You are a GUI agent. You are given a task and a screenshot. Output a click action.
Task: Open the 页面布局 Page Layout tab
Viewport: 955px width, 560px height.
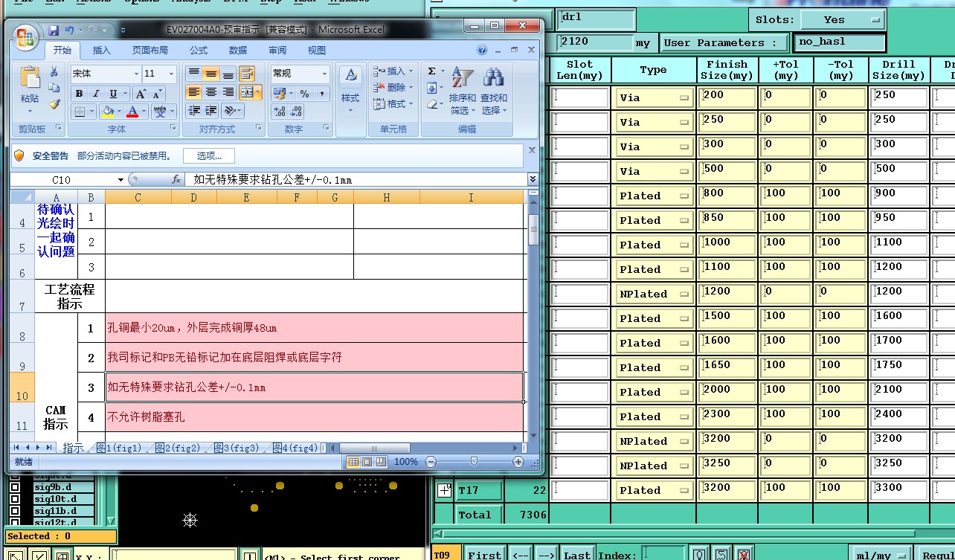(x=150, y=51)
